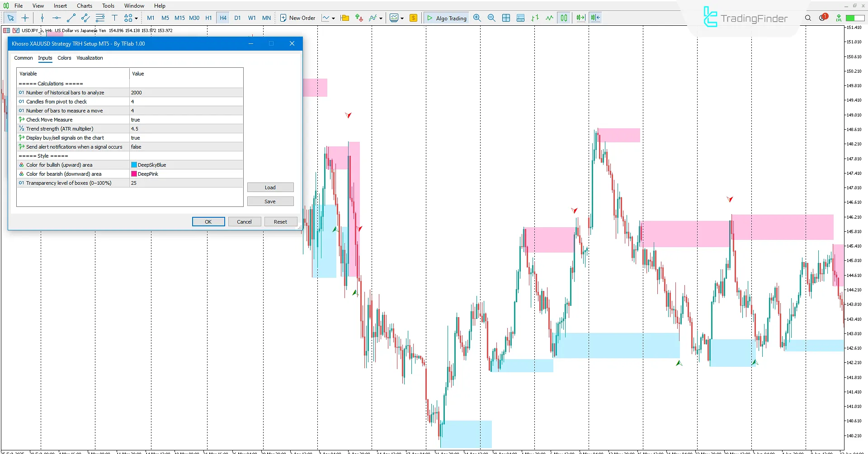Toggle Algo Trading on
This screenshot has height=454, width=868.
click(446, 18)
